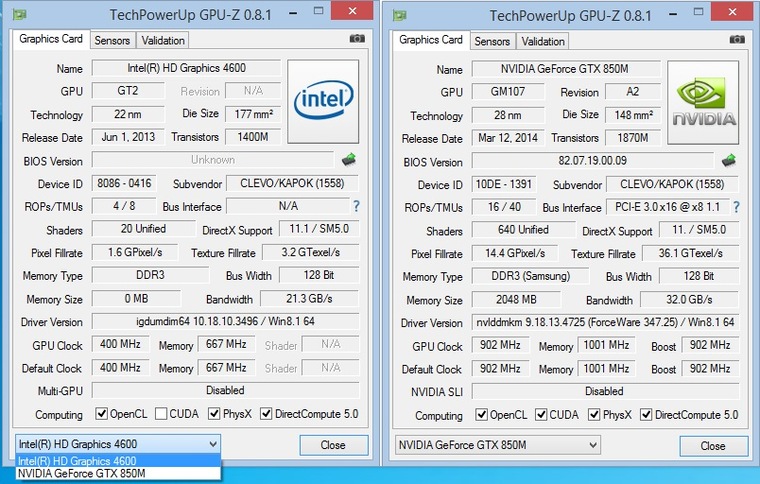Click the BIOS save chip icon in NVIDIA window
This screenshot has width=760, height=484.
click(x=729, y=160)
